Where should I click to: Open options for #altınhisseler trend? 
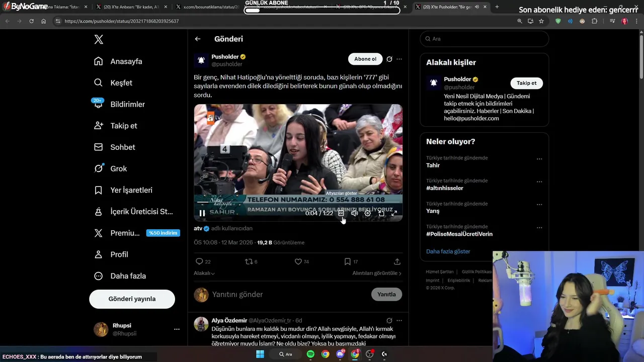pos(539,182)
